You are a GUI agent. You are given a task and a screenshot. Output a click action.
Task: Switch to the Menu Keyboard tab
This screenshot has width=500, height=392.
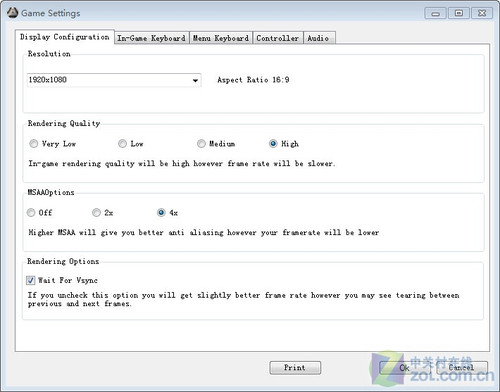click(x=221, y=38)
